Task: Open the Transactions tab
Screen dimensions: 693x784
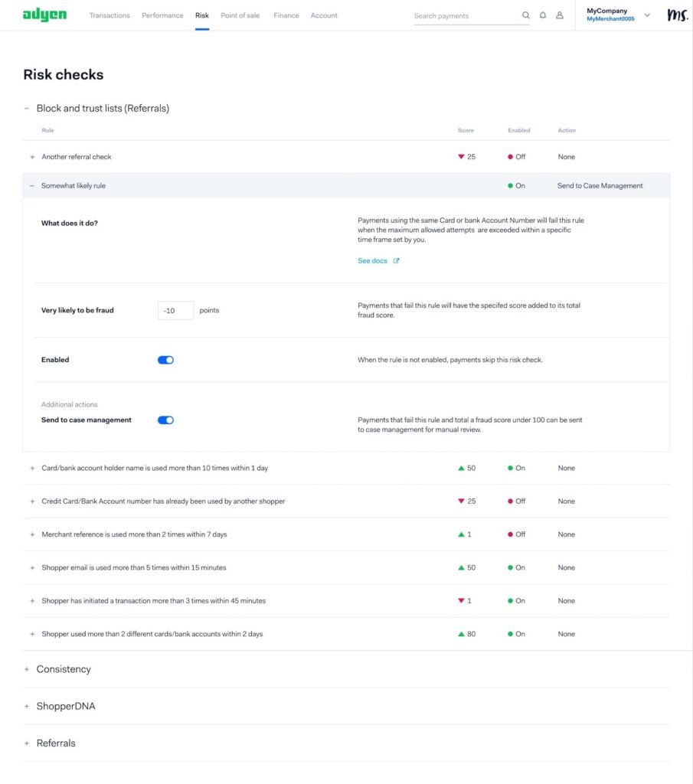Action: pyautogui.click(x=110, y=15)
